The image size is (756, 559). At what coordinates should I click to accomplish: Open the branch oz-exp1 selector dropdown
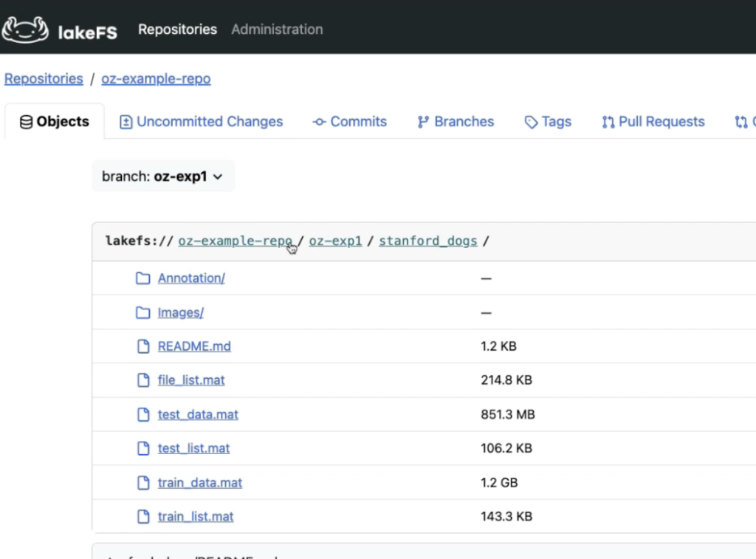162,176
